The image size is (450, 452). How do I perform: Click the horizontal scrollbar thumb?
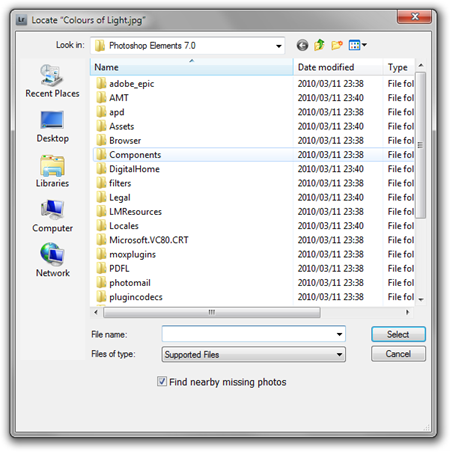pyautogui.click(x=212, y=312)
